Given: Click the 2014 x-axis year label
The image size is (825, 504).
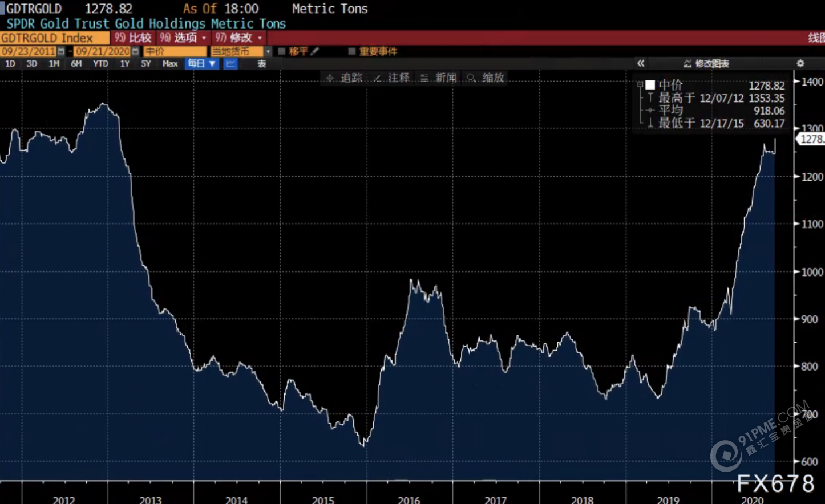Looking at the screenshot, I should [x=236, y=499].
